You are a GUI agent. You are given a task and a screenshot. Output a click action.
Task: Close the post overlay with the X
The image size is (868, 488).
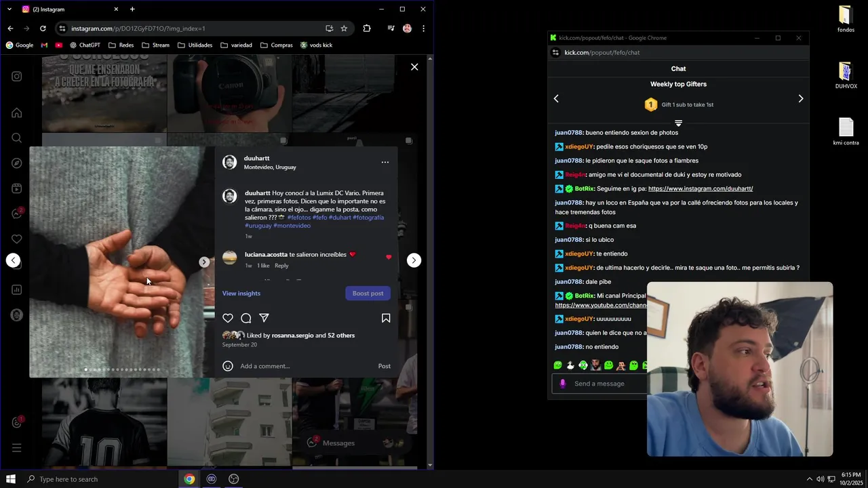tap(414, 67)
